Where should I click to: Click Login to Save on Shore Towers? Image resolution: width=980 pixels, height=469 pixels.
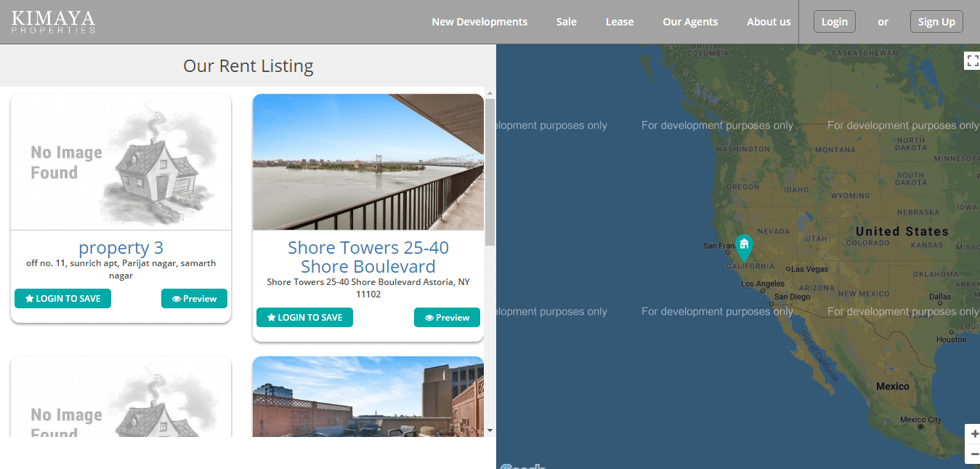tap(304, 318)
